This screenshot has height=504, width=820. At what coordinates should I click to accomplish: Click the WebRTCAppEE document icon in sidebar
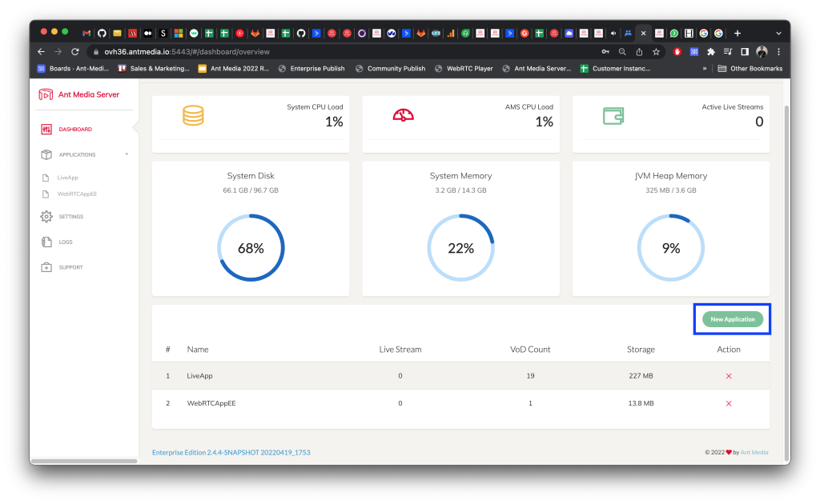point(46,194)
